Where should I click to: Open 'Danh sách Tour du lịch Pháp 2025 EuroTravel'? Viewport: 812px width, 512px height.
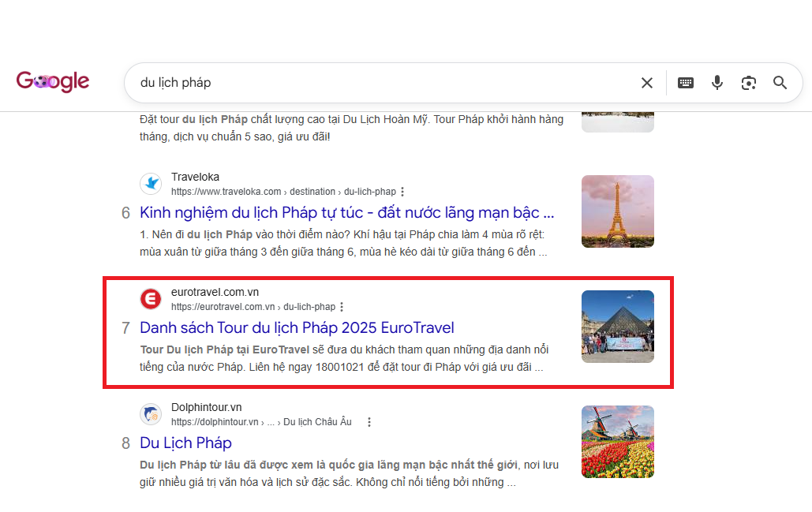[297, 327]
